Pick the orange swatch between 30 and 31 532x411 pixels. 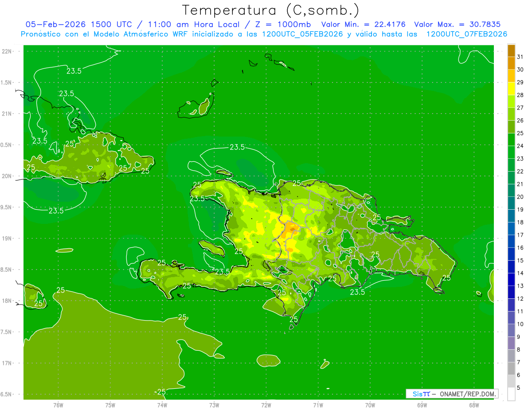click(511, 63)
